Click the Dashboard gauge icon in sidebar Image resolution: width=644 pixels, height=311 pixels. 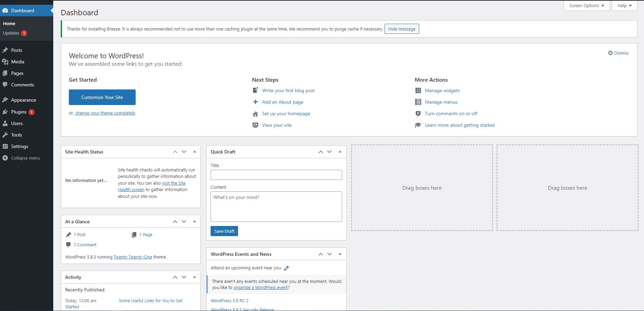(5, 11)
